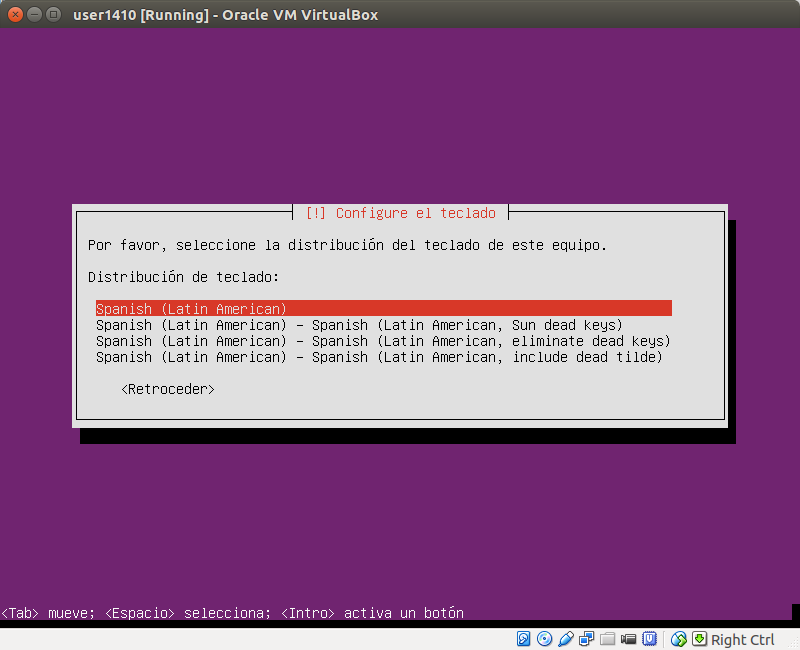Toggle the keyboard capture indicator
The image size is (800, 650).
(700, 639)
